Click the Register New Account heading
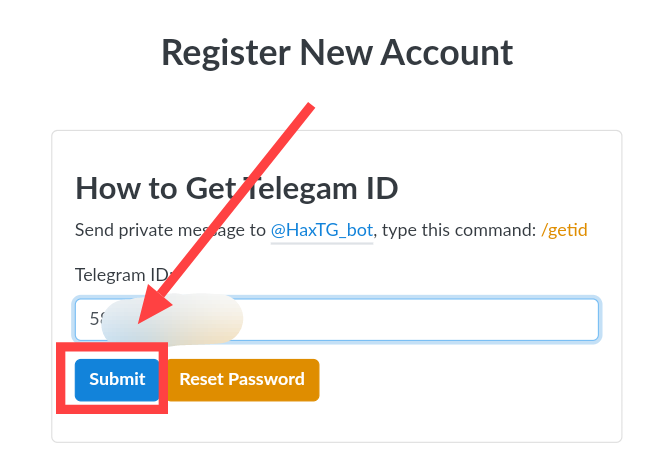The image size is (672, 460). [337, 52]
